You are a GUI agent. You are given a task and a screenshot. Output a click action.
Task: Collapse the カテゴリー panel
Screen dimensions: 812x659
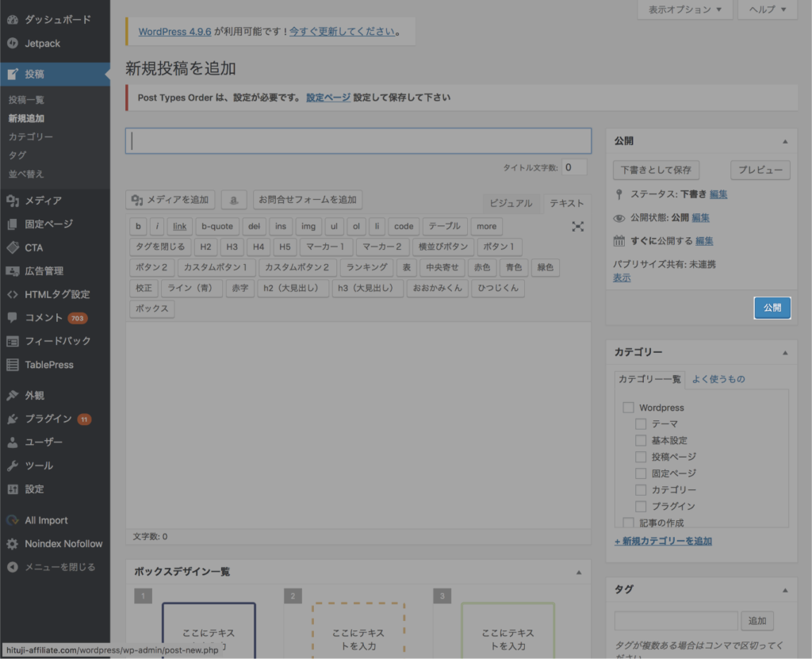785,353
